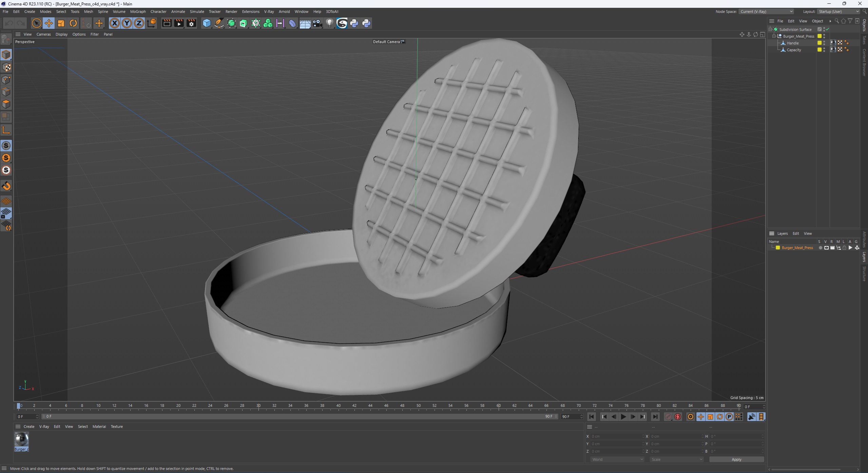Select the Move tool in toolbar
Viewport: 868px width, 473px height.
49,23
